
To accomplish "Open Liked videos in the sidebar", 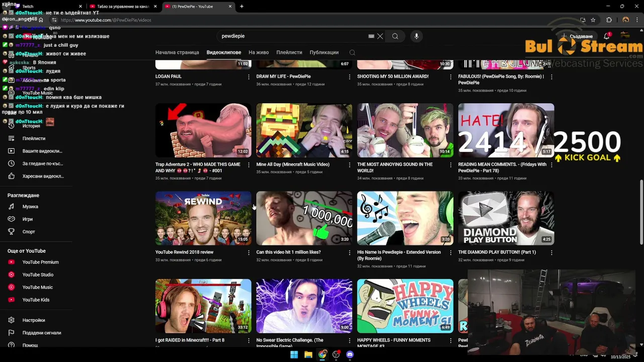I will (43, 176).
